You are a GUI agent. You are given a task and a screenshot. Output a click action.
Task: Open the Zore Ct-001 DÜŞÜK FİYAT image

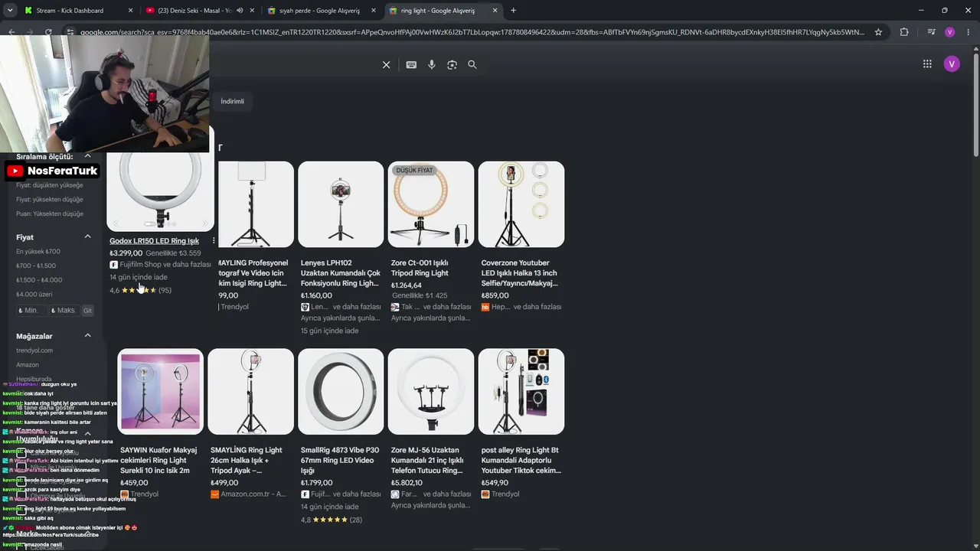pos(431,204)
